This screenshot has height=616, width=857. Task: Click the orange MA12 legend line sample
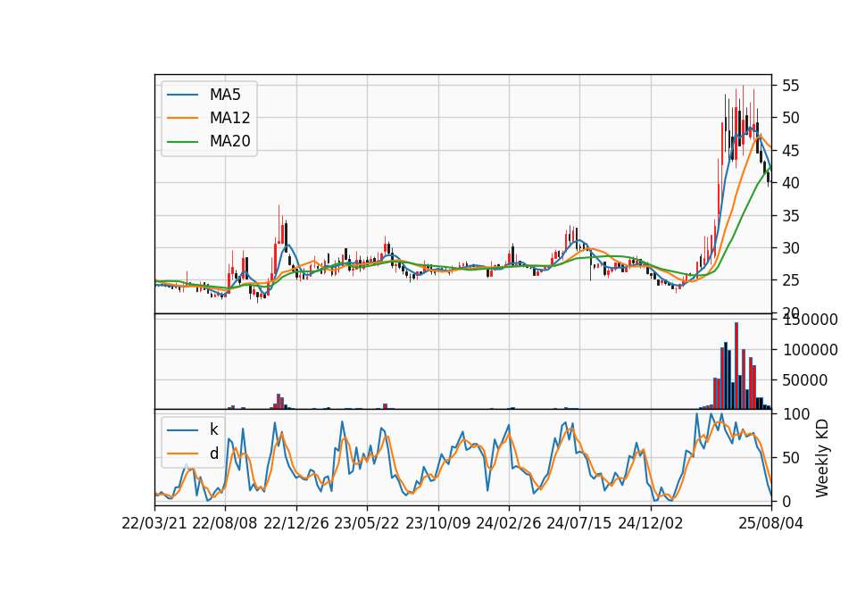point(182,118)
